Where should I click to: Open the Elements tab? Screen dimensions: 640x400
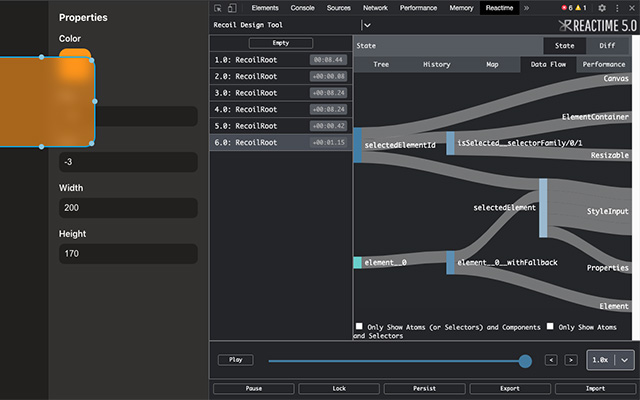(x=265, y=8)
